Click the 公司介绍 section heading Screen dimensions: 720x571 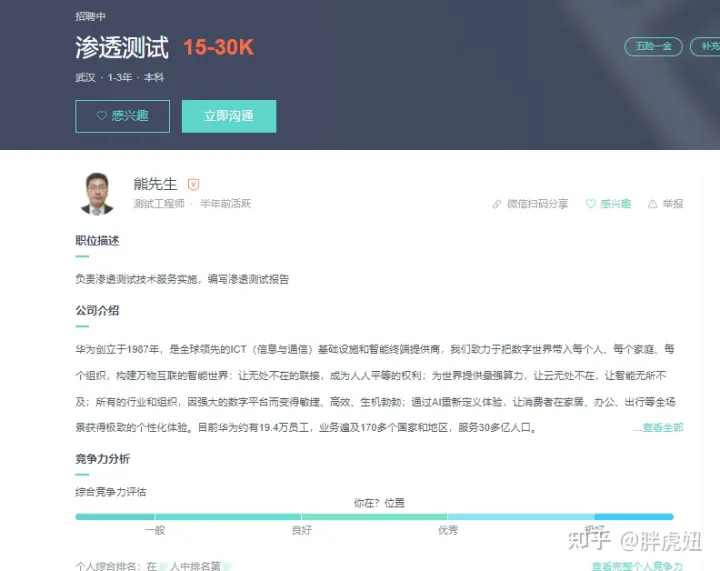tap(97, 311)
